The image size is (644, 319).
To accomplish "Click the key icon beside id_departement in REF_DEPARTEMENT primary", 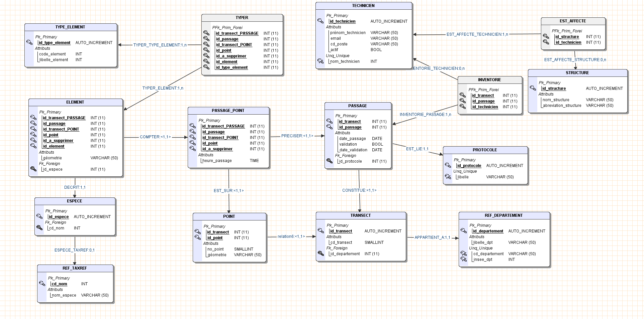I will point(464,231).
